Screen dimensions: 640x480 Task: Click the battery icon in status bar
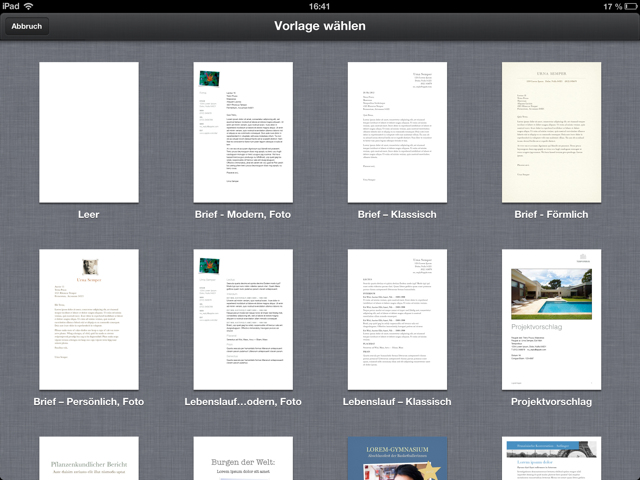tap(626, 6)
